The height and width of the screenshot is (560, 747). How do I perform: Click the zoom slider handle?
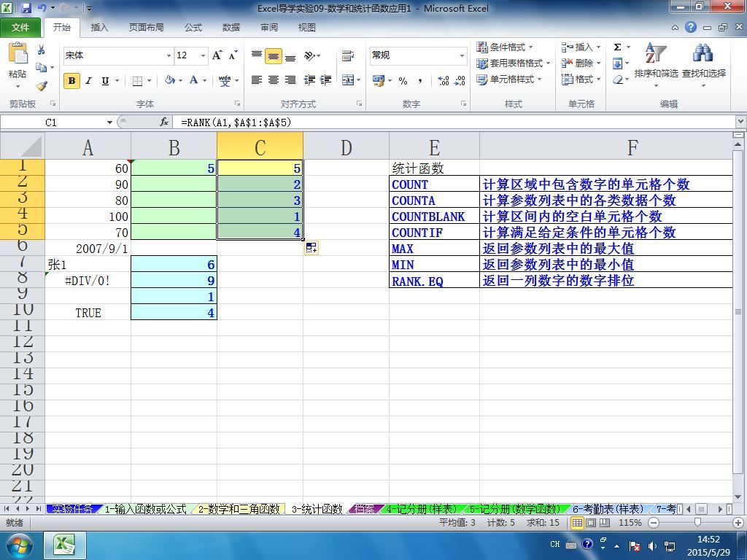[x=698, y=523]
